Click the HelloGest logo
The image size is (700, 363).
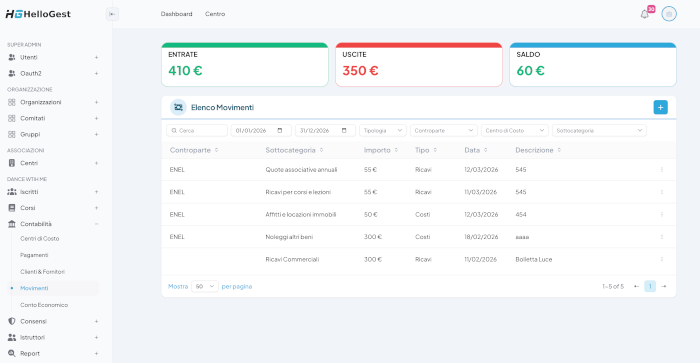(x=38, y=14)
